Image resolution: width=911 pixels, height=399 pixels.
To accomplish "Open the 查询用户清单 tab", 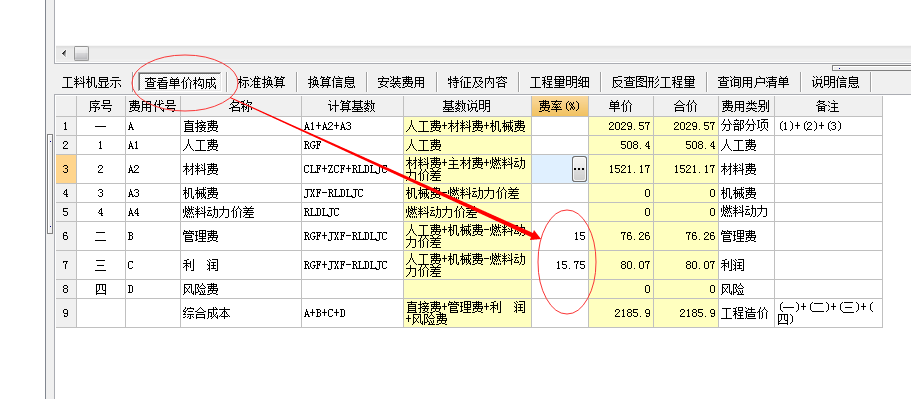I will 753,82.
